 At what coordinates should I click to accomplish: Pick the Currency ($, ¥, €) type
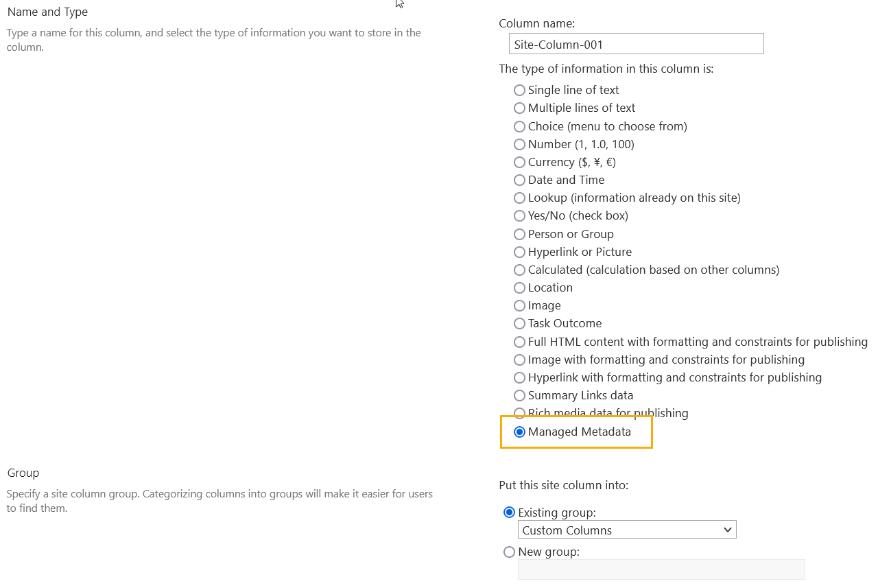[x=519, y=162]
